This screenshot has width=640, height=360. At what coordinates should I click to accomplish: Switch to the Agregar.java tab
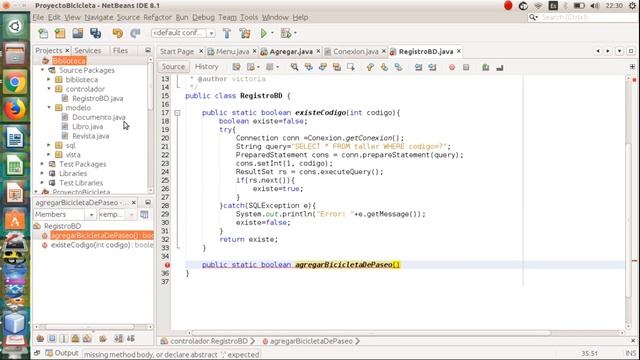(x=291, y=51)
